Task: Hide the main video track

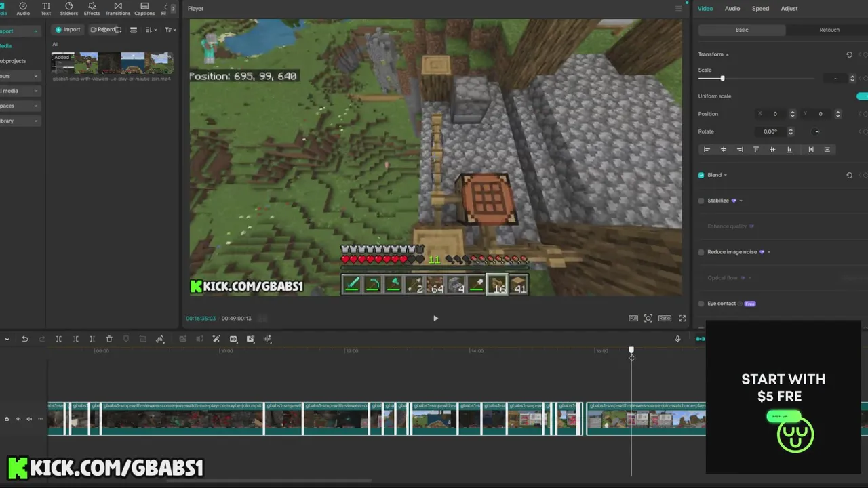Action: point(18,419)
